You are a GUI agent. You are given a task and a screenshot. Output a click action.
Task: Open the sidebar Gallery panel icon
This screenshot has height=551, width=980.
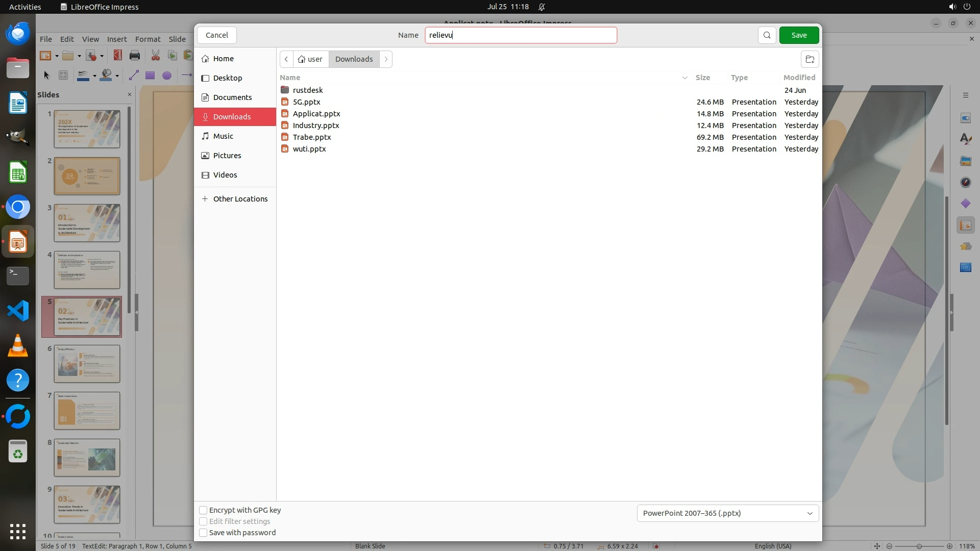965,161
